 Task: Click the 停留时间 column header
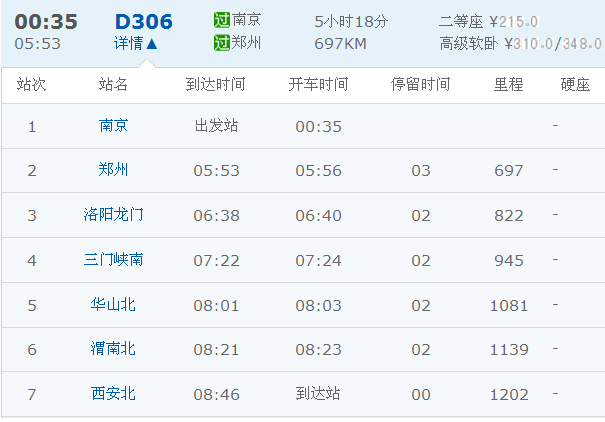[421, 84]
